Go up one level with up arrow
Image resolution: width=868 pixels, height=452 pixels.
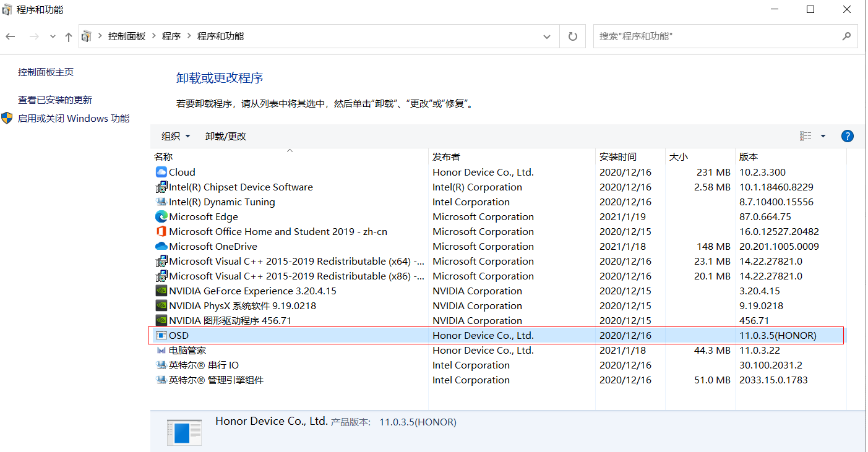pos(68,37)
